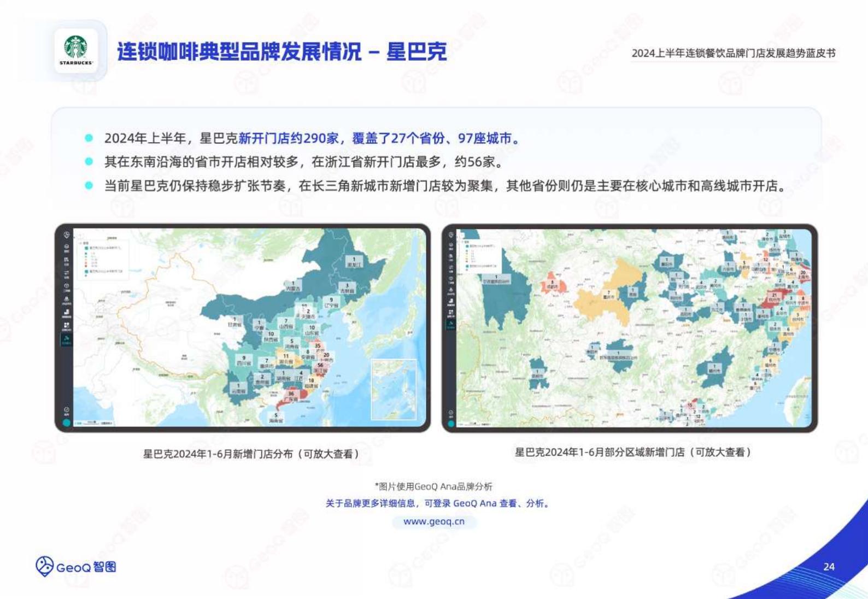Viewport: 868px width, 599px height.
Task: Select the 山东省 label showing 10 stores
Action: coord(312,330)
